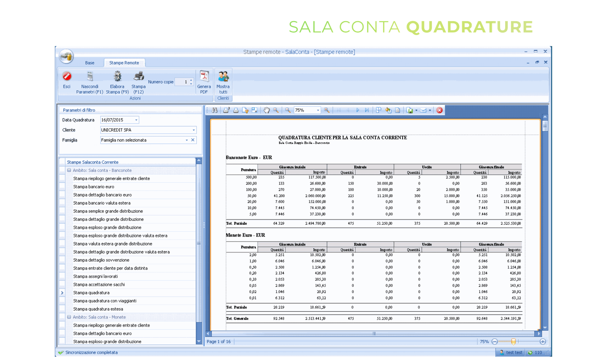Select Stampa quadratura estesa row

tap(98, 309)
